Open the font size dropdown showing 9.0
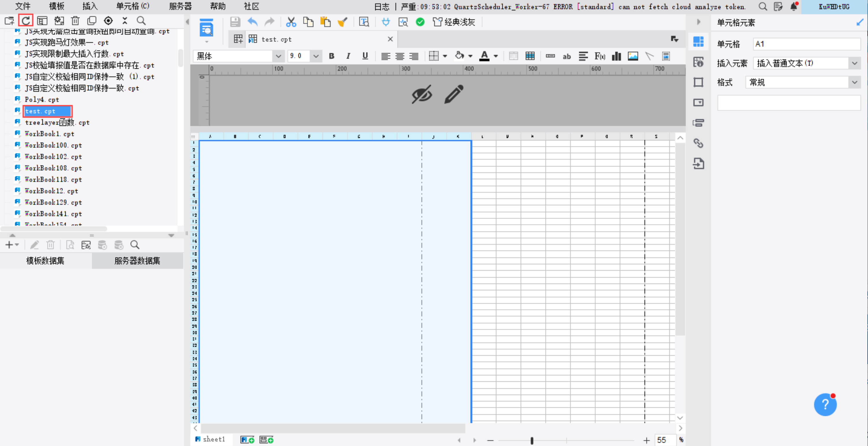Image resolution: width=868 pixels, height=446 pixels. 316,56
